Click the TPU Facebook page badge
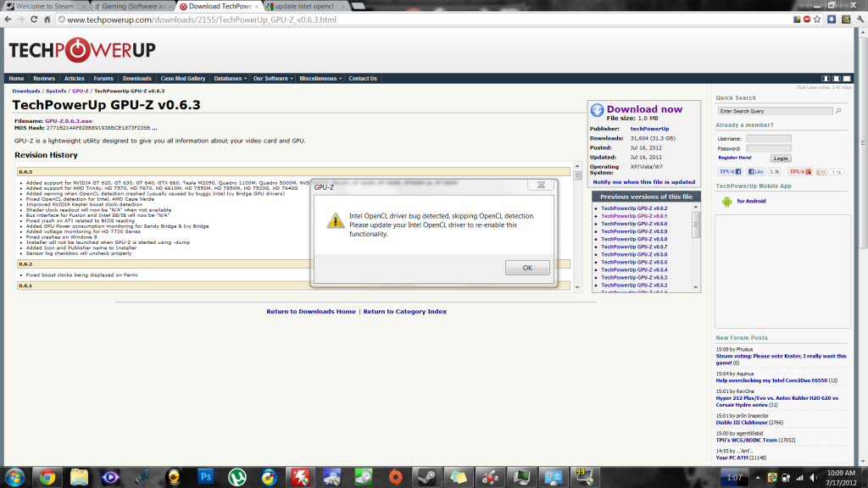The image size is (868, 488). (x=730, y=172)
